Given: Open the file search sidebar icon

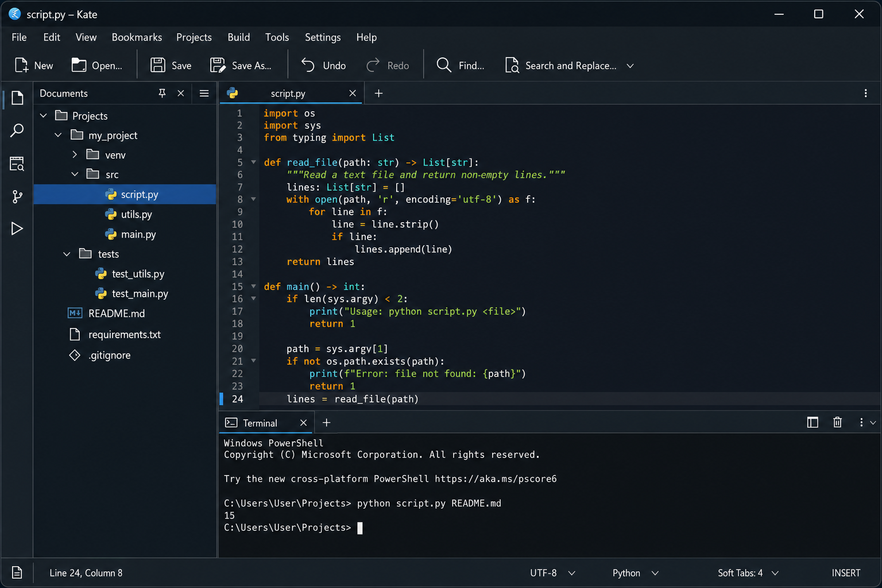Looking at the screenshot, I should [17, 164].
